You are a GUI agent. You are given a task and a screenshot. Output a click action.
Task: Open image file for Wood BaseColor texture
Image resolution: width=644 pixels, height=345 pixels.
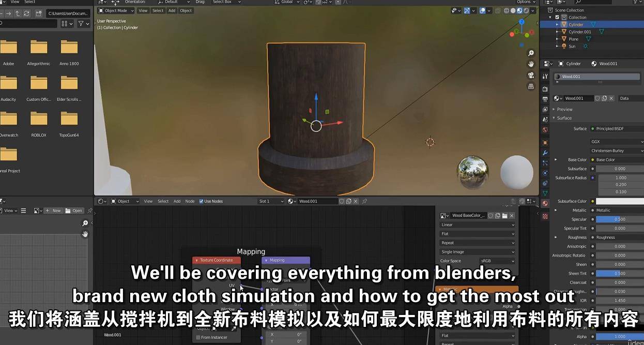505,216
